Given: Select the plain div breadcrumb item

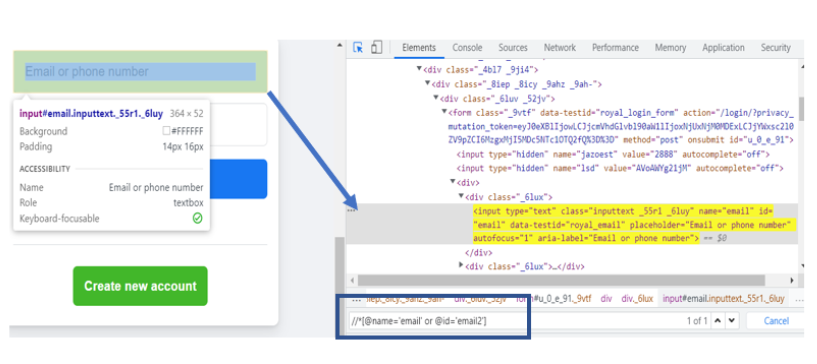Looking at the screenshot, I should [606, 299].
